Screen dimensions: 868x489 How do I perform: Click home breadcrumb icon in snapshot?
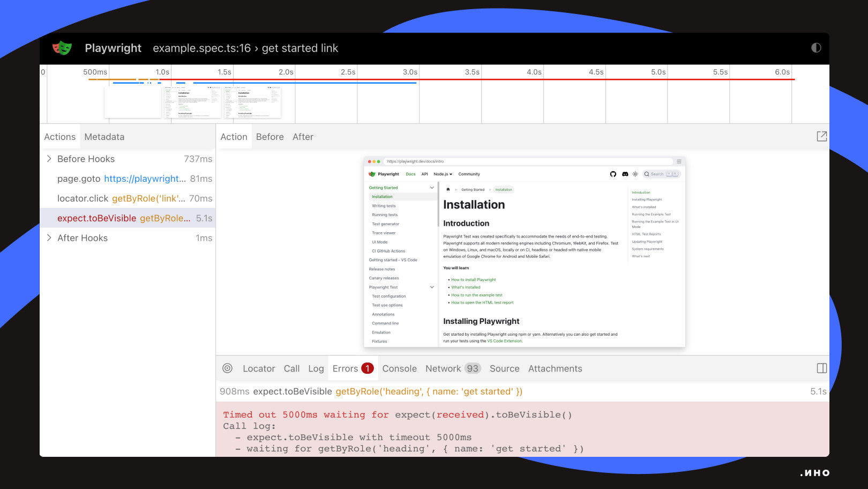(x=448, y=189)
